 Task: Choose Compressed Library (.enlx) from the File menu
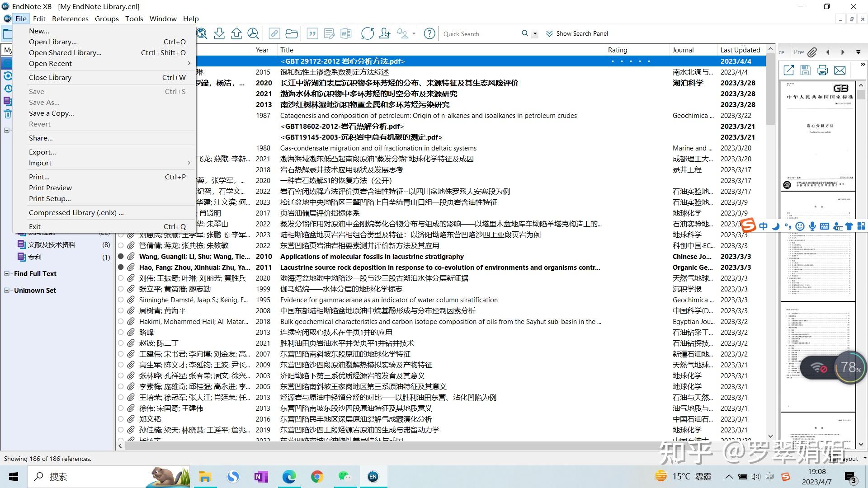[x=75, y=212]
